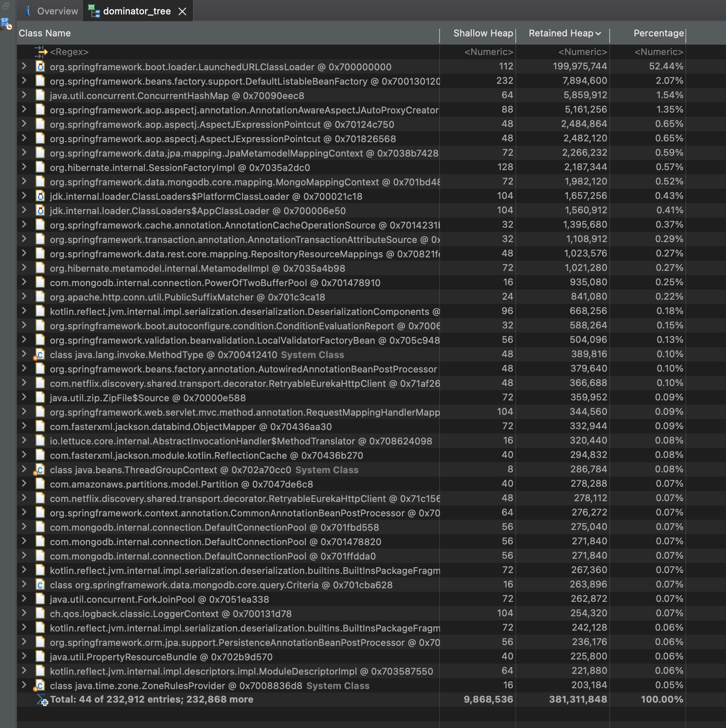This screenshot has height=728, width=726.
Task: Click the Total row expand-more icon
Action: [x=42, y=700]
